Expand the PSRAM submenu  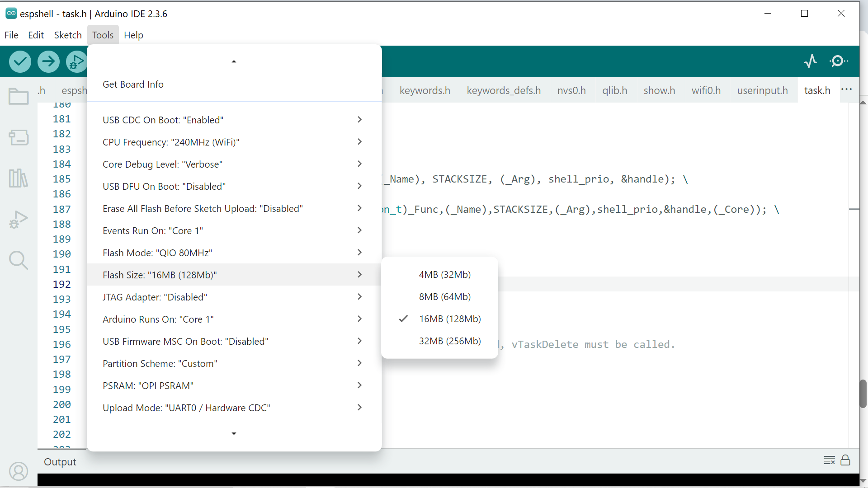(234, 385)
